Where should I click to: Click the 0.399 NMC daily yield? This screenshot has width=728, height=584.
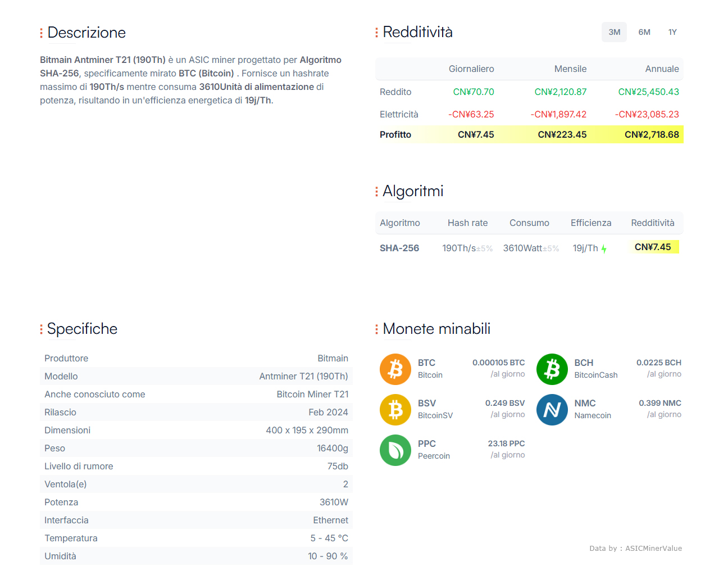(660, 404)
